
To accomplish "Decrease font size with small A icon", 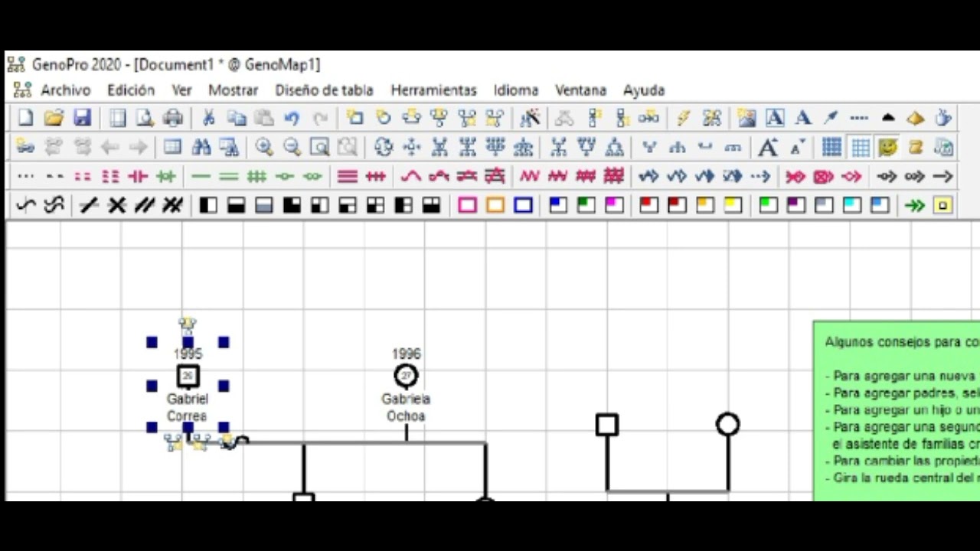I will tap(797, 147).
